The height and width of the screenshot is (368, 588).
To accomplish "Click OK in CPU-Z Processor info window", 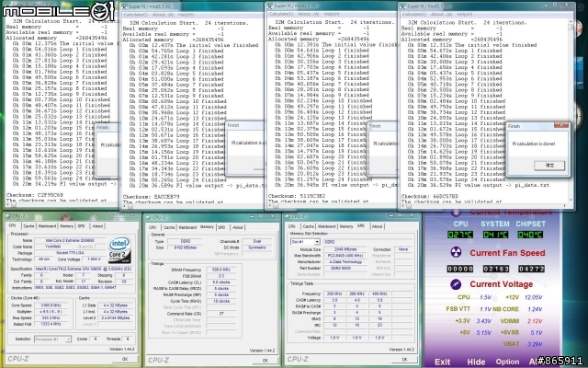I will (125, 359).
